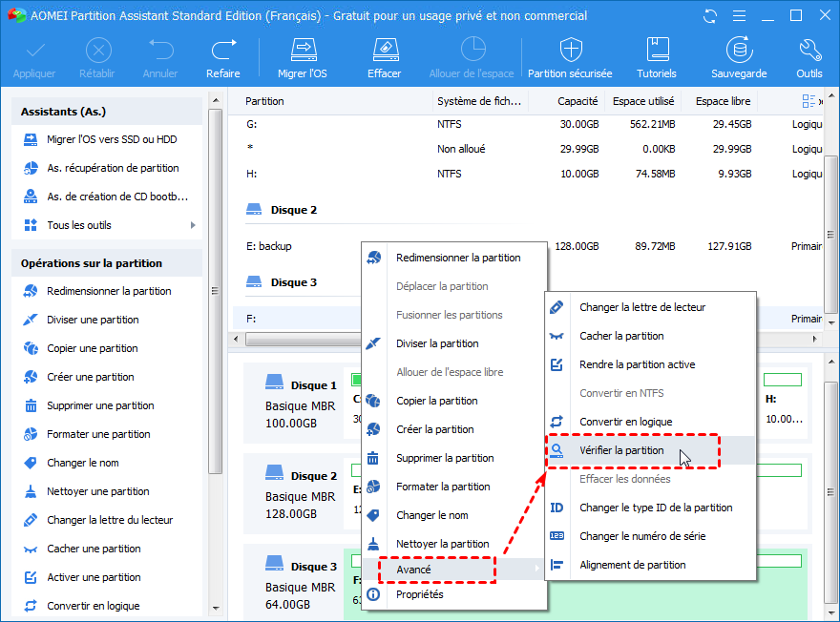Click sidebar Copier une partition link
This screenshot has width=840, height=622.
coord(93,348)
